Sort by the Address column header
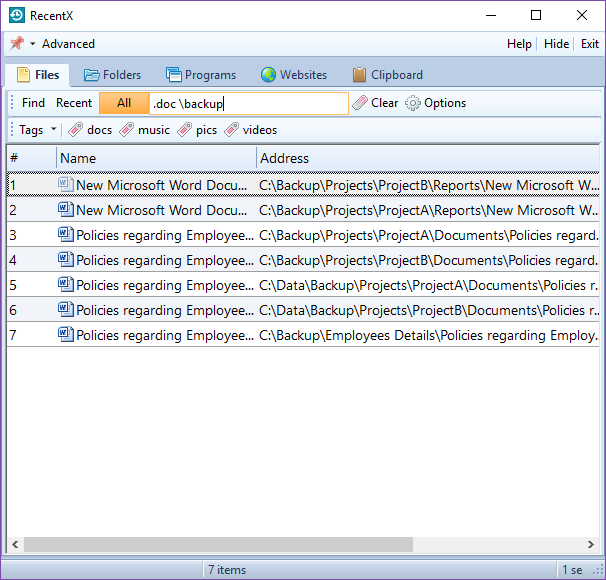Viewport: 606px width, 580px height. pos(428,158)
